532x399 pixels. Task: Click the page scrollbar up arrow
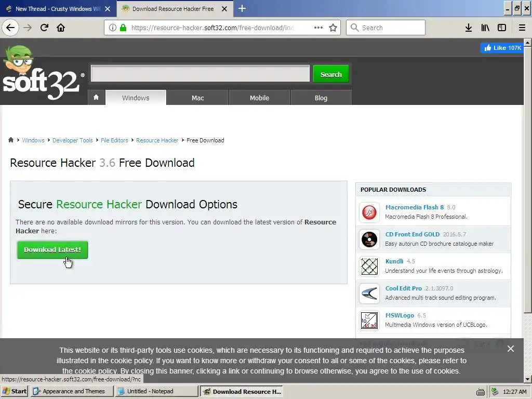click(527, 43)
